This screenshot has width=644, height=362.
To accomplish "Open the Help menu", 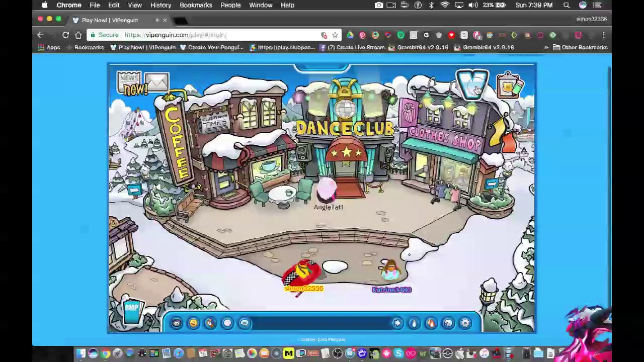I will pos(287,5).
